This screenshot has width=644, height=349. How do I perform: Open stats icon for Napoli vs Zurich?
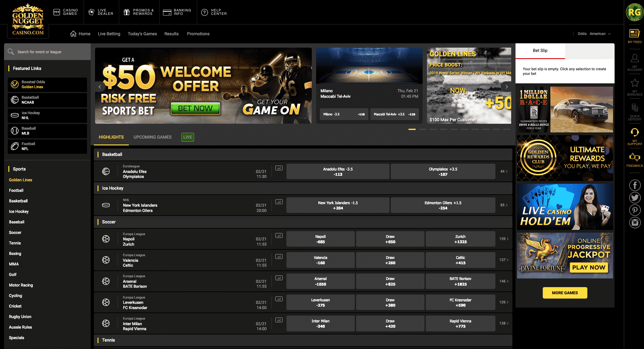pos(279,235)
